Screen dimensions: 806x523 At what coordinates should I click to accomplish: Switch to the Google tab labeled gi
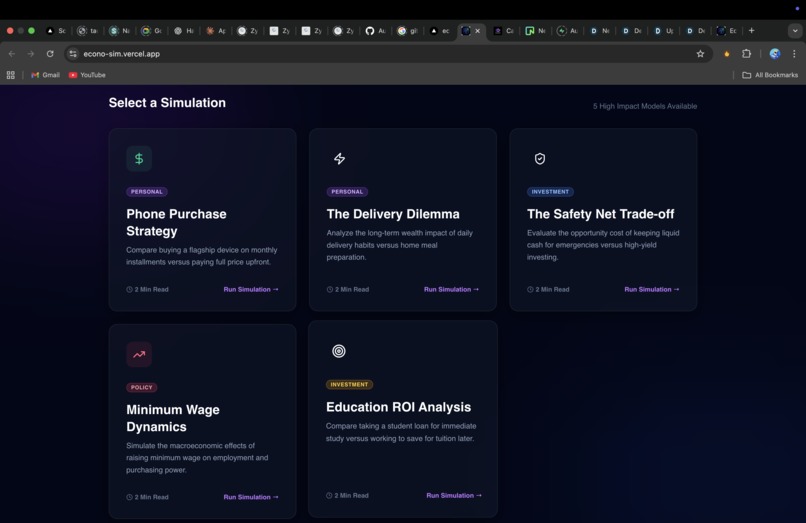(407, 31)
